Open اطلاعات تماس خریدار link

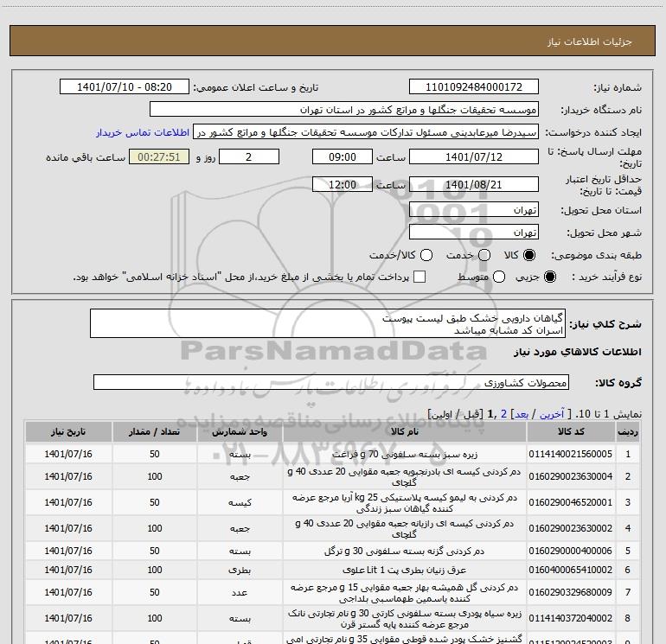click(x=143, y=132)
